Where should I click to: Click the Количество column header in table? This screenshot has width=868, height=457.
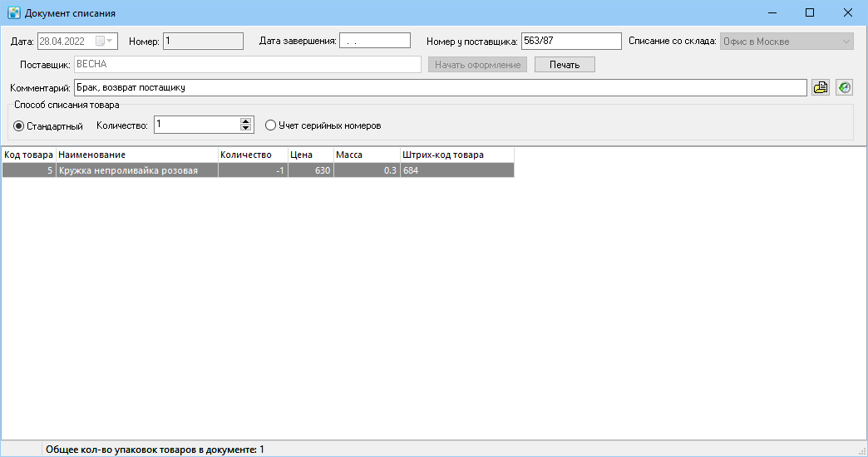pos(253,155)
